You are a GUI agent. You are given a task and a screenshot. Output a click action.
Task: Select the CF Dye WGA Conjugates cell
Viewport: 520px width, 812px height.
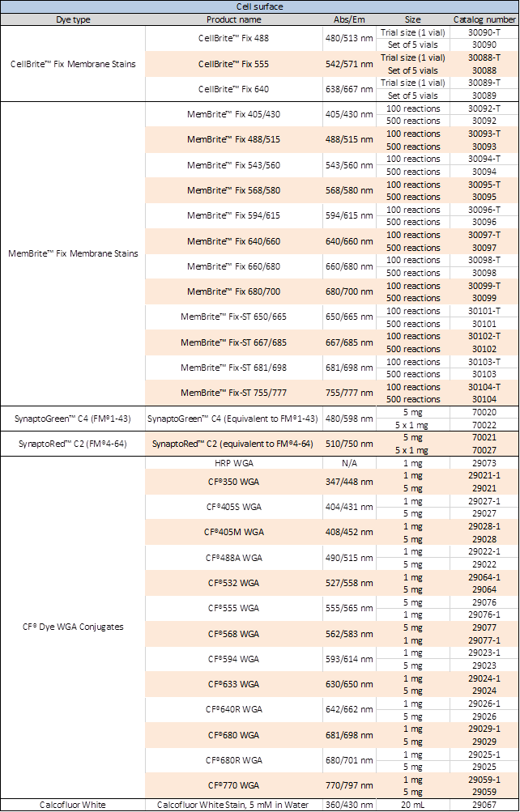[73, 627]
